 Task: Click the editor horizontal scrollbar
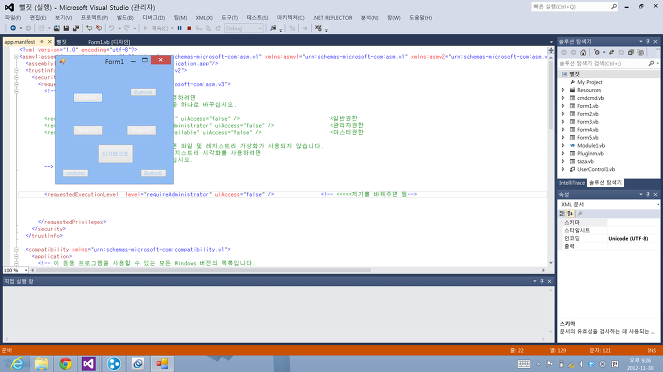202,270
